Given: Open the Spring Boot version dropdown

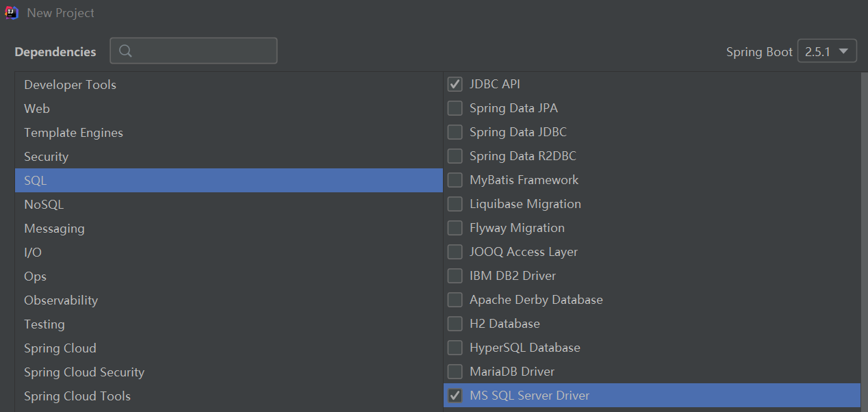Looking at the screenshot, I should coord(827,51).
